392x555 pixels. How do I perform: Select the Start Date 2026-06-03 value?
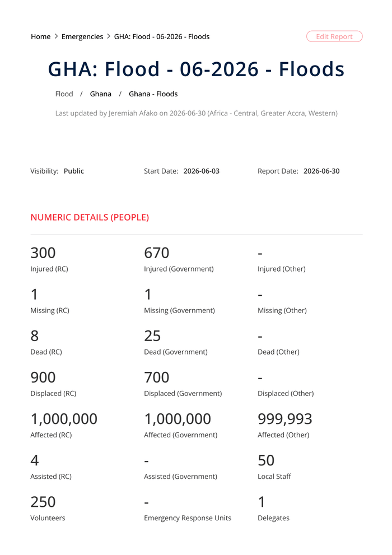pyautogui.click(x=201, y=171)
